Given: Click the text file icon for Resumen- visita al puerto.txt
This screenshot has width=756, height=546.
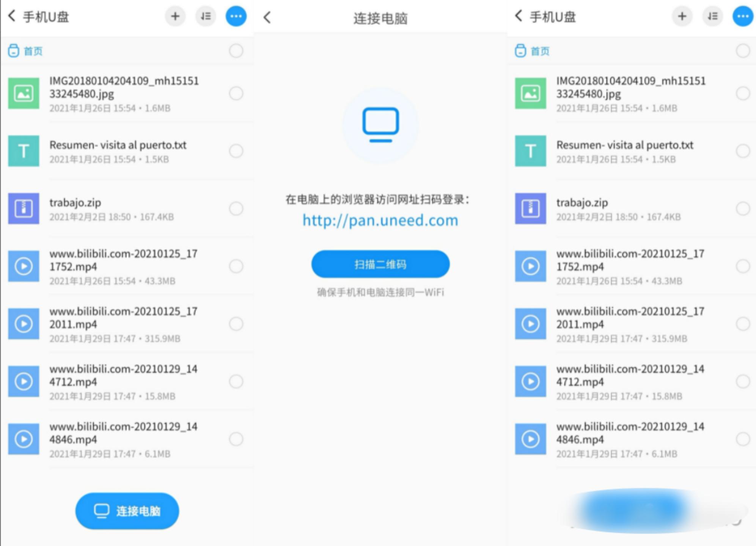Looking at the screenshot, I should click(x=24, y=151).
